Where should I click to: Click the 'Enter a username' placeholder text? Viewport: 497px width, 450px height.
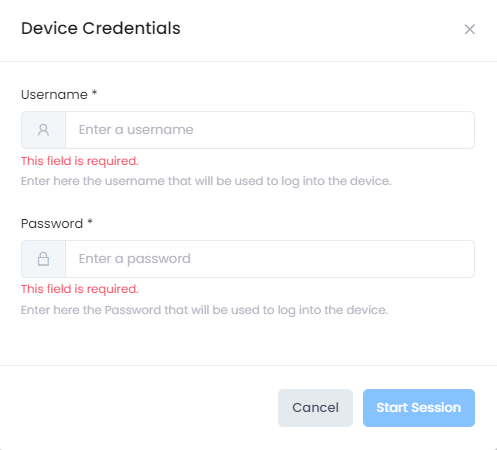[136, 130]
